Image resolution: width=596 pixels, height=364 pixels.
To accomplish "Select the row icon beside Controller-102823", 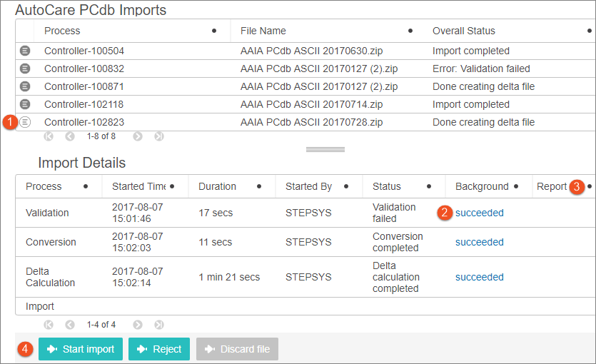I will pyautogui.click(x=25, y=122).
